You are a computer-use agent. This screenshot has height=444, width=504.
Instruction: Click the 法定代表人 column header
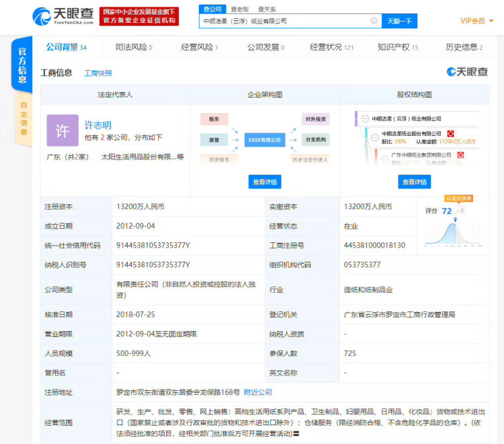click(x=115, y=95)
